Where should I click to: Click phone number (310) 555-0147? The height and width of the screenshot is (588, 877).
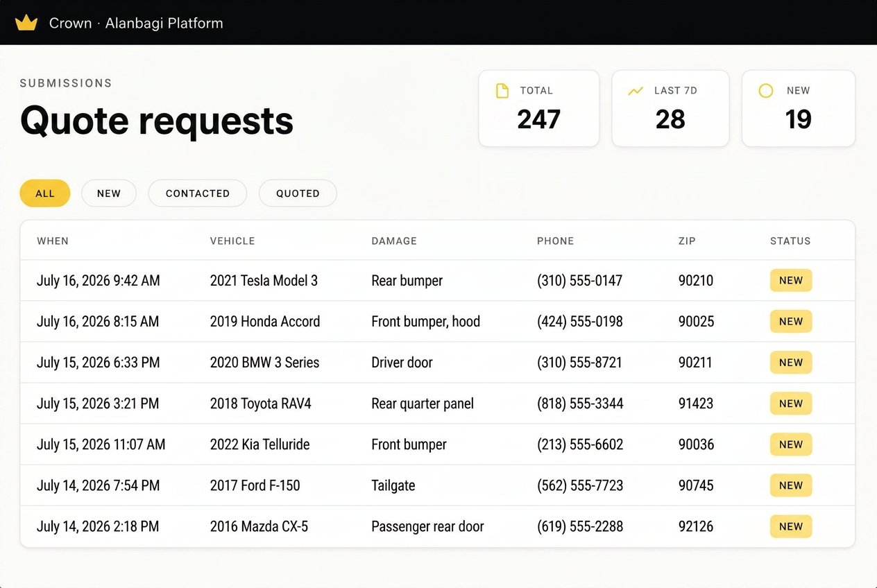[x=580, y=281]
